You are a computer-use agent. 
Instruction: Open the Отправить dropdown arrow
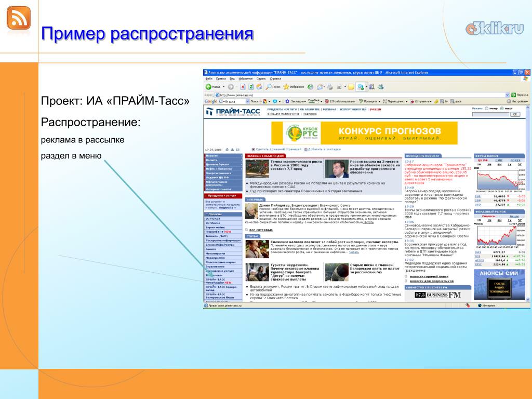431,101
